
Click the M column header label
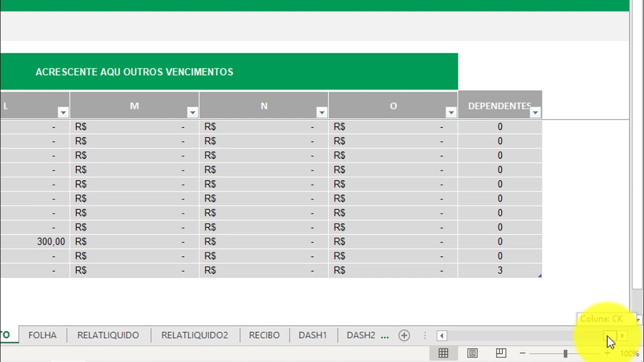tap(134, 106)
